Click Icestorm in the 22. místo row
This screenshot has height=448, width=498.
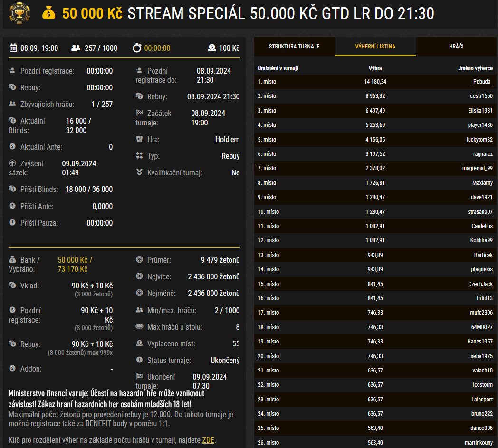(x=483, y=384)
